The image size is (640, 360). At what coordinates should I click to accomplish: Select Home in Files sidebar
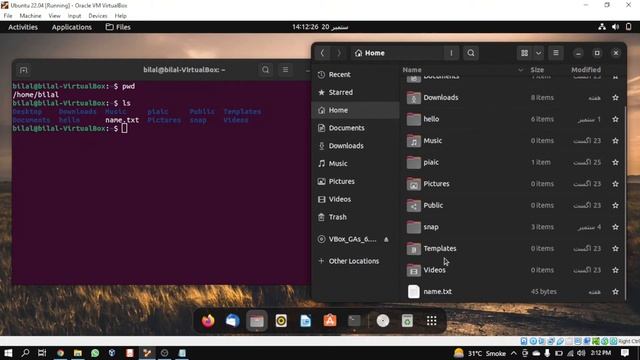tap(355, 110)
